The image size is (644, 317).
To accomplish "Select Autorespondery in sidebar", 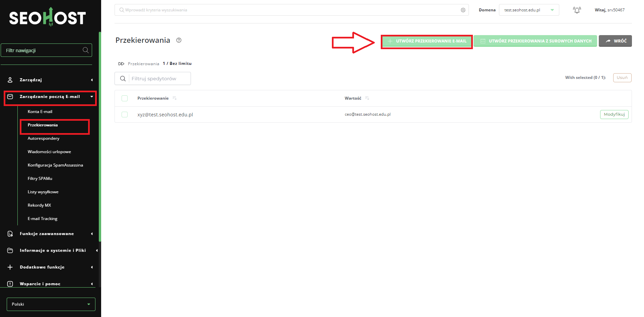I will [44, 138].
